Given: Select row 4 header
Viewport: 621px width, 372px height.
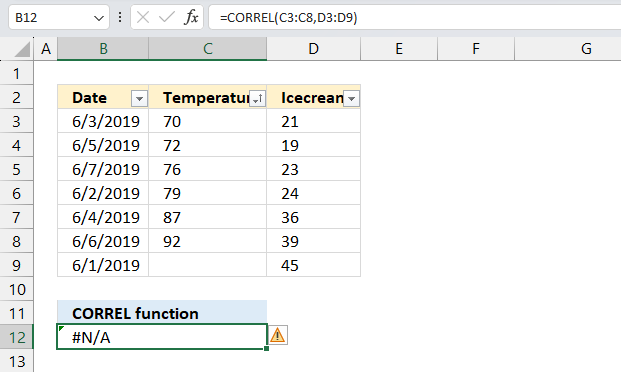Looking at the screenshot, I should tap(16, 145).
